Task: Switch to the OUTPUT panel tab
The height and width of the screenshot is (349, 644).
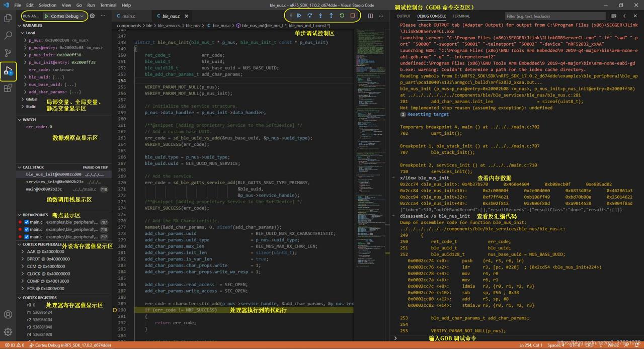Action: [x=404, y=16]
